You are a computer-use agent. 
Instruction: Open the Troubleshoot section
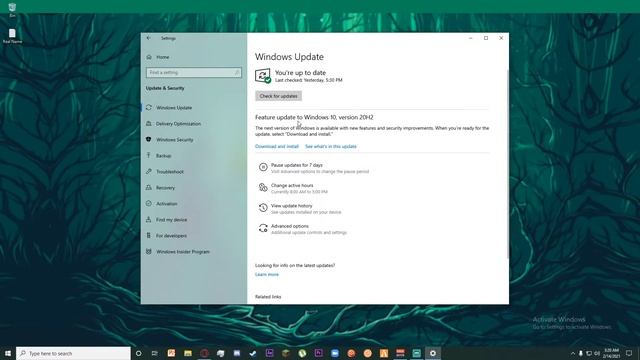click(170, 172)
